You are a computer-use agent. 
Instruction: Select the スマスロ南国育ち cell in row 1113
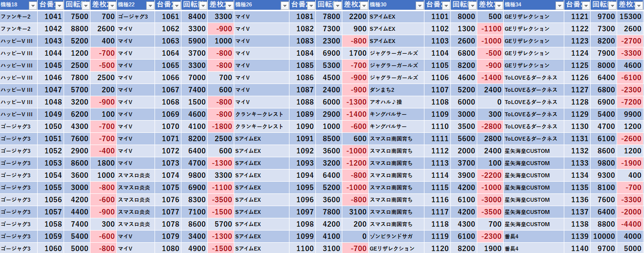[x=397, y=163]
